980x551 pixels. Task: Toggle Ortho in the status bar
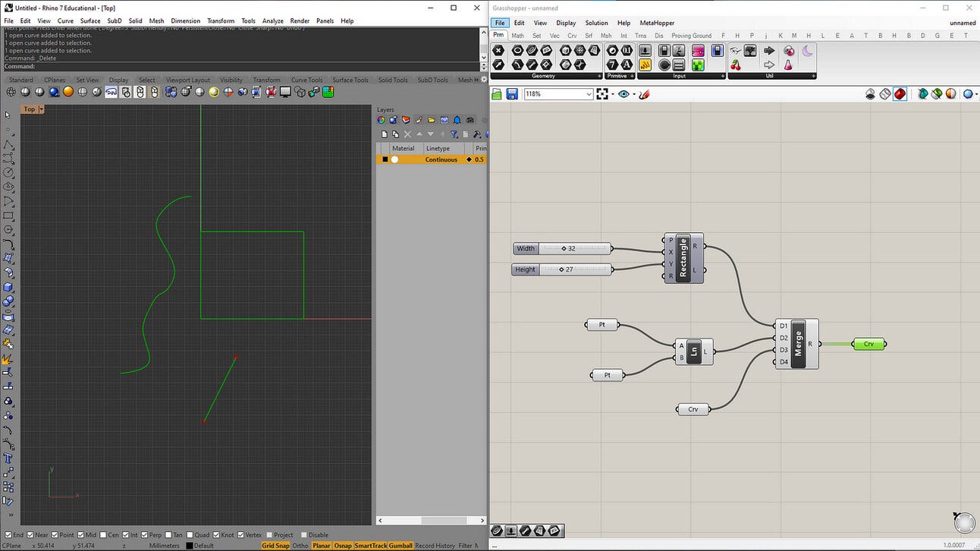[300, 546]
